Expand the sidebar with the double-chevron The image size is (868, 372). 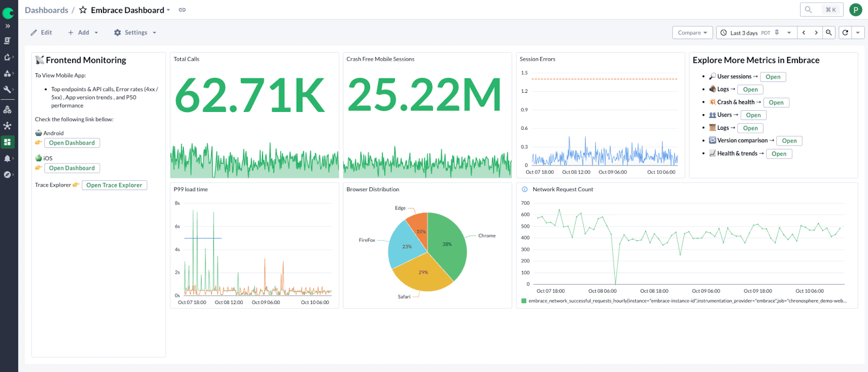pyautogui.click(x=8, y=26)
